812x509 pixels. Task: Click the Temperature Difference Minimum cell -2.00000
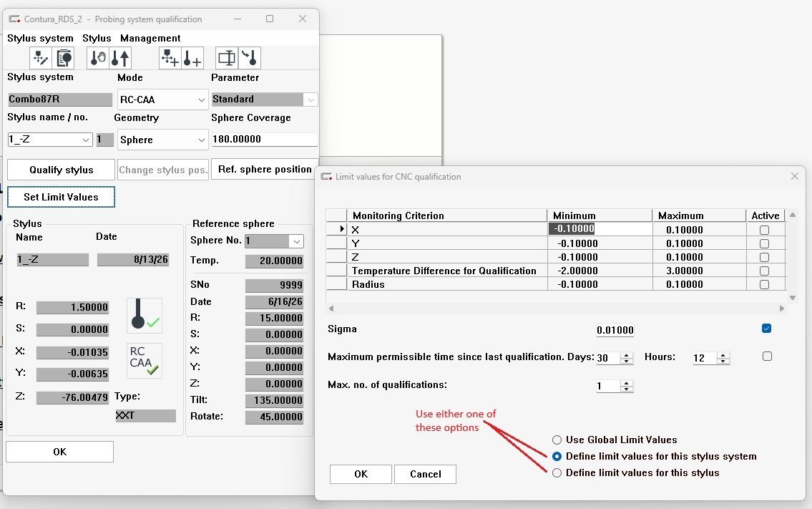tap(600, 271)
